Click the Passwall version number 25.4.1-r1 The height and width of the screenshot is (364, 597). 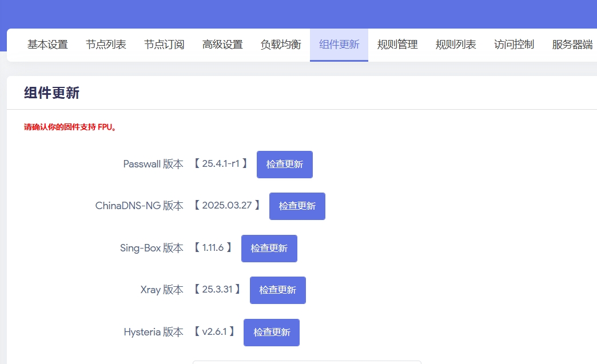[221, 164]
